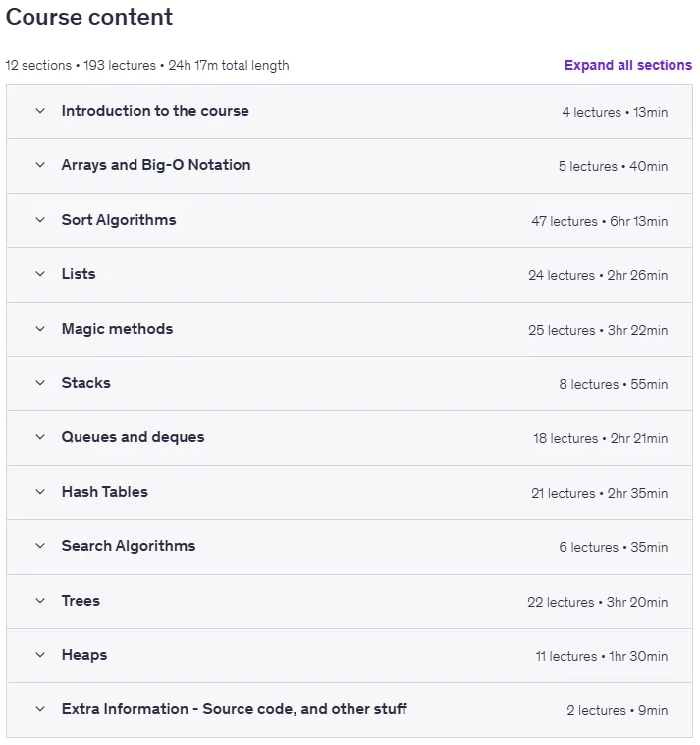Select the Hash Tables section title

[x=104, y=492]
